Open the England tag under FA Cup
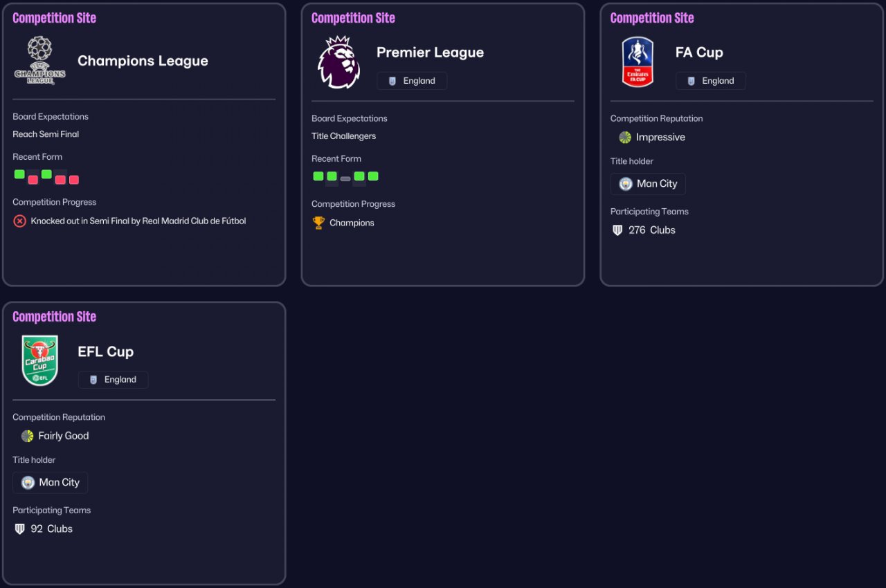 (711, 81)
